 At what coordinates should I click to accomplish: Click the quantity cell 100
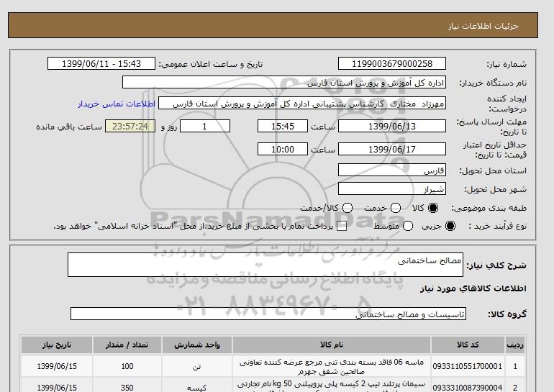[x=127, y=366]
